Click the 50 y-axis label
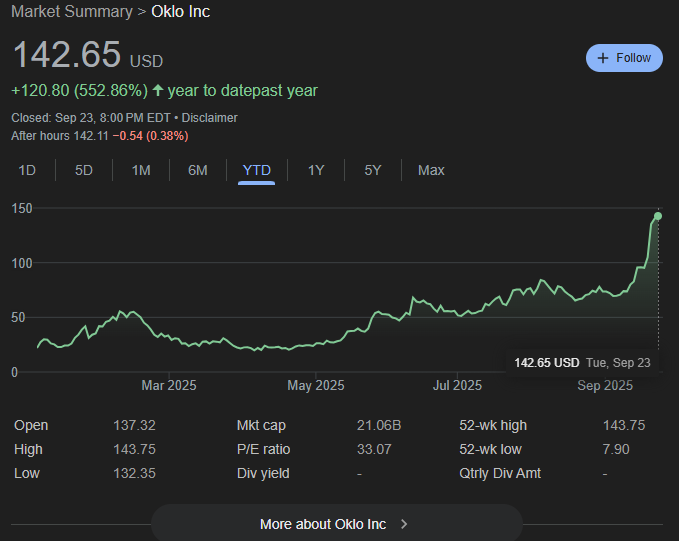679x541 pixels. point(19,317)
